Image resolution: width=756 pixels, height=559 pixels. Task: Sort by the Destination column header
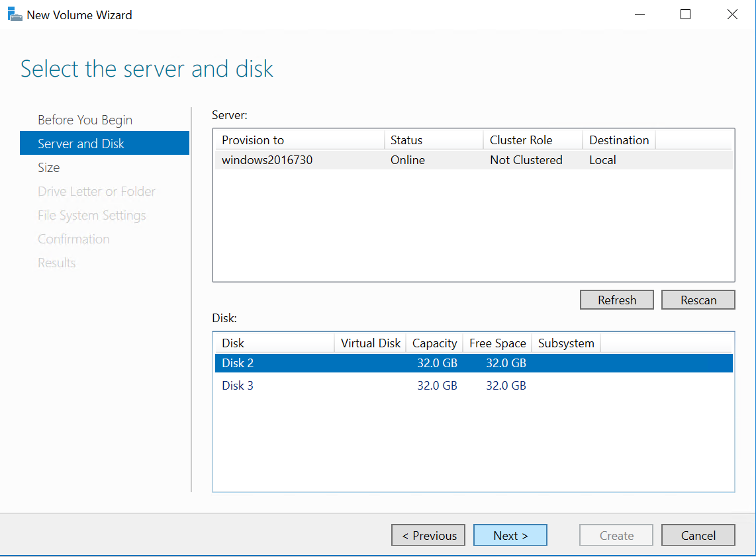click(x=618, y=140)
